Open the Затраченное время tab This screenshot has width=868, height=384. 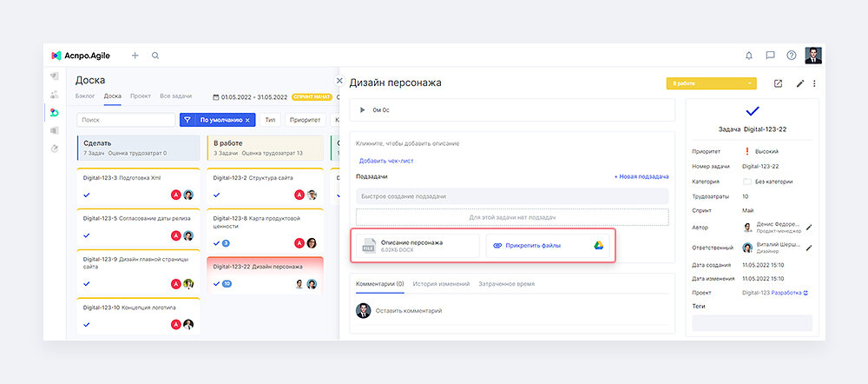tap(507, 284)
